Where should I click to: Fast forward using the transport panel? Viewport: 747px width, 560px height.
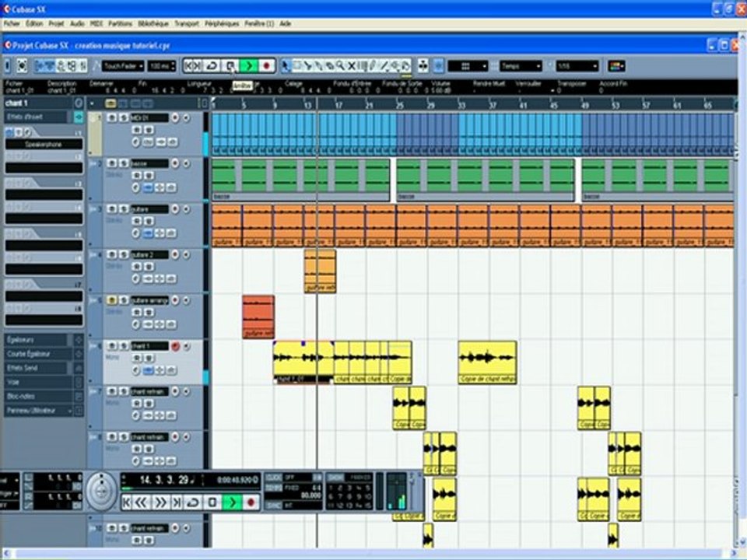point(160,502)
